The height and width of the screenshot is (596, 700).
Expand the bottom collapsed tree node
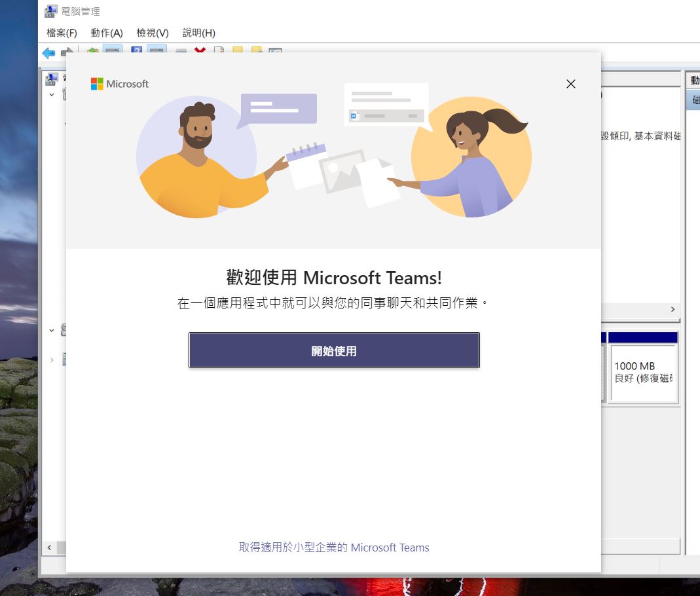click(52, 360)
